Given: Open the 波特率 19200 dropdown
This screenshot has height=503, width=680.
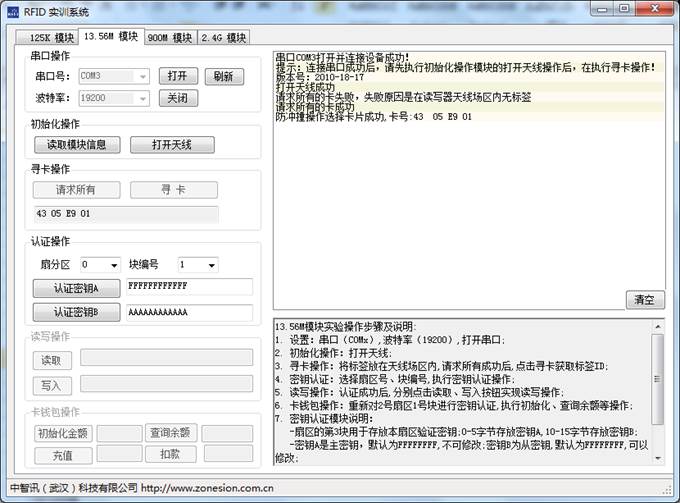Looking at the screenshot, I should pos(142,99).
